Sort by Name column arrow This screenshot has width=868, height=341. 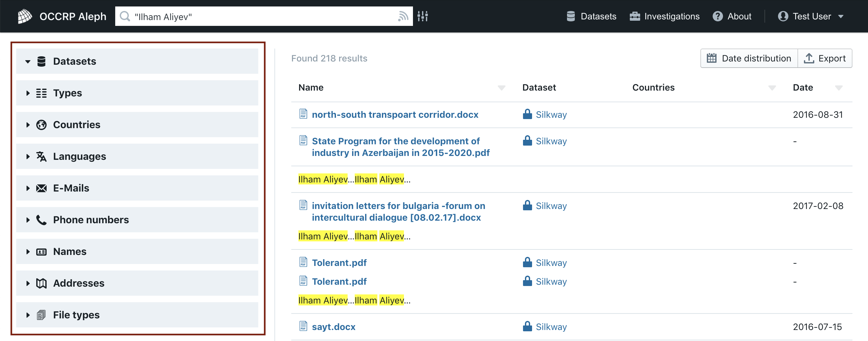pos(501,88)
